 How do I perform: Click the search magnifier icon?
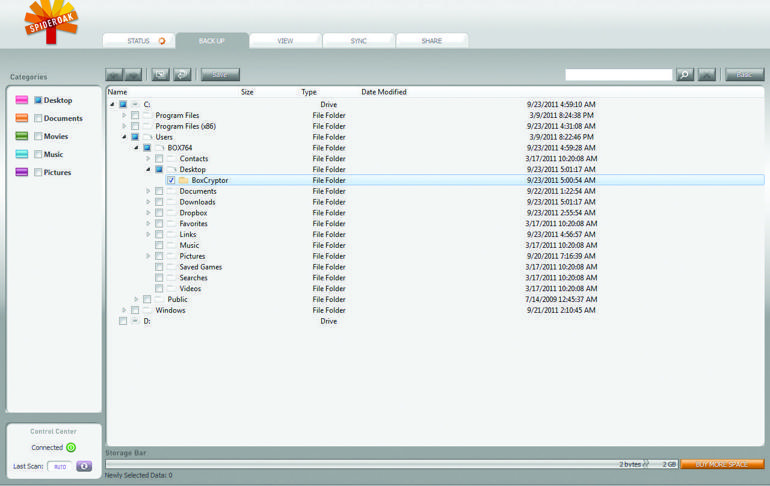pos(685,75)
